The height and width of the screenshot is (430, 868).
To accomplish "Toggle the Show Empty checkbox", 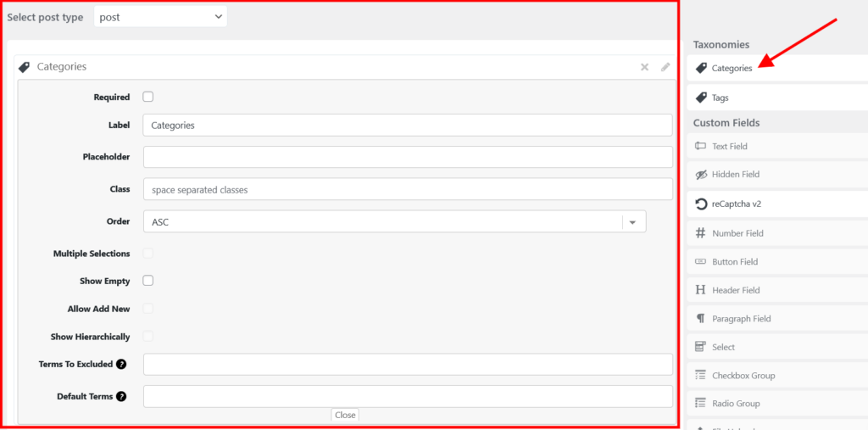I will (148, 281).
